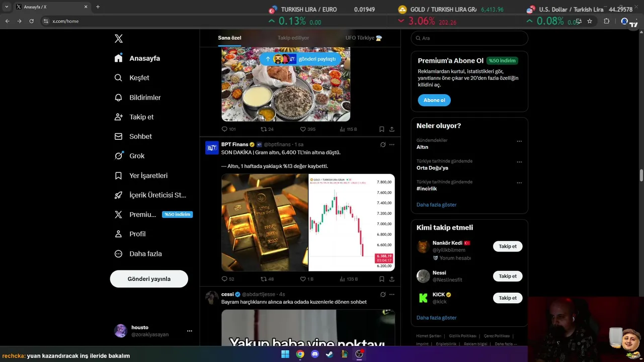Click the new posts pill 'gönderi paylaştı'
The width and height of the screenshot is (644, 362).
[x=300, y=59]
